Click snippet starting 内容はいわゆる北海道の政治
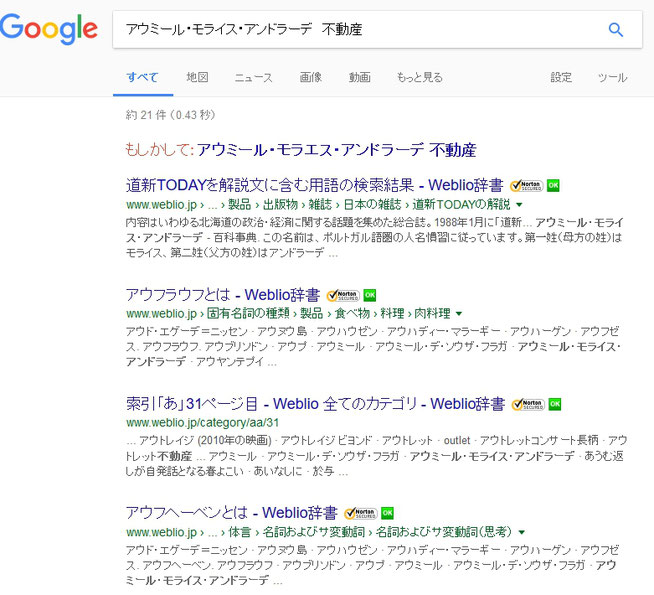 [x=375, y=238]
